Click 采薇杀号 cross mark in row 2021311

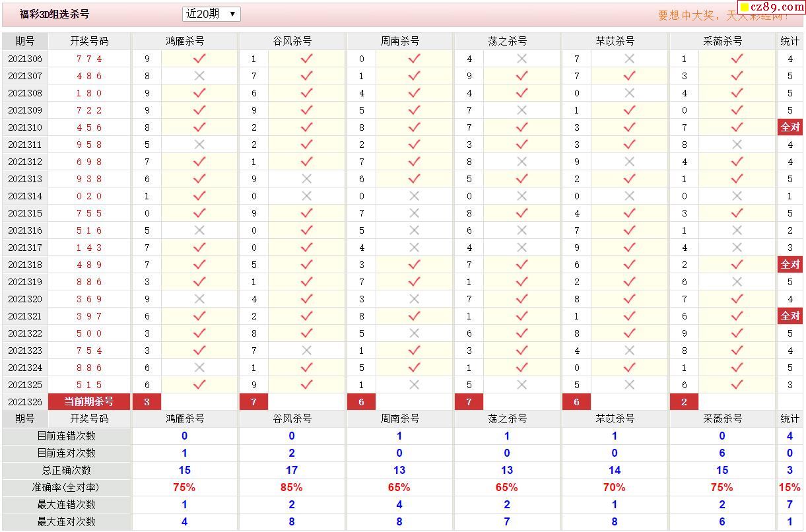click(x=737, y=145)
